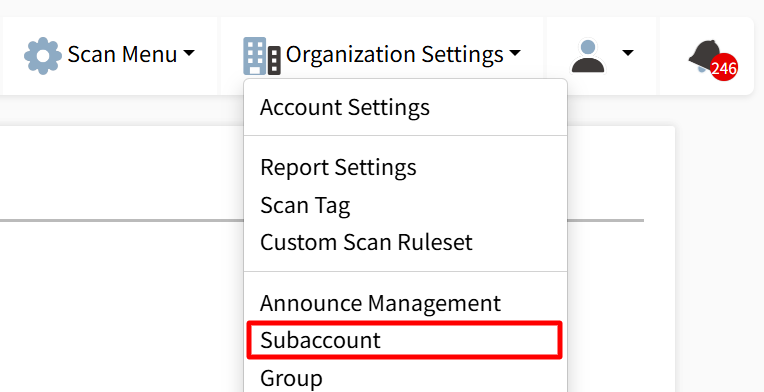764x392 pixels.
Task: Select Account Settings menu entry
Action: tap(405, 107)
